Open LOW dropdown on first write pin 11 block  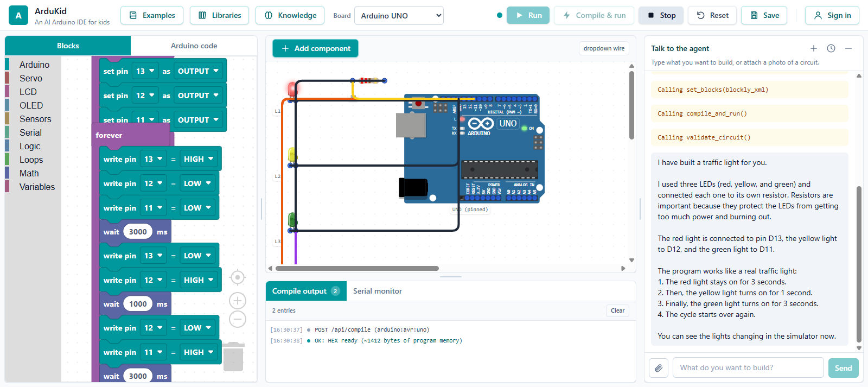tap(197, 208)
